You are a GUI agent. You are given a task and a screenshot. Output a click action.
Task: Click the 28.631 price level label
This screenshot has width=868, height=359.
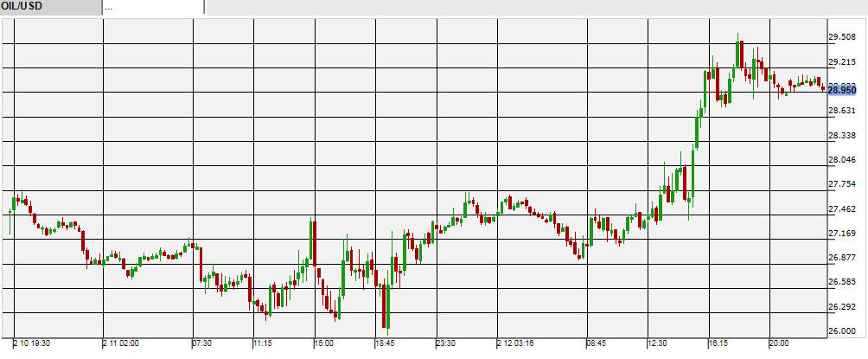841,112
